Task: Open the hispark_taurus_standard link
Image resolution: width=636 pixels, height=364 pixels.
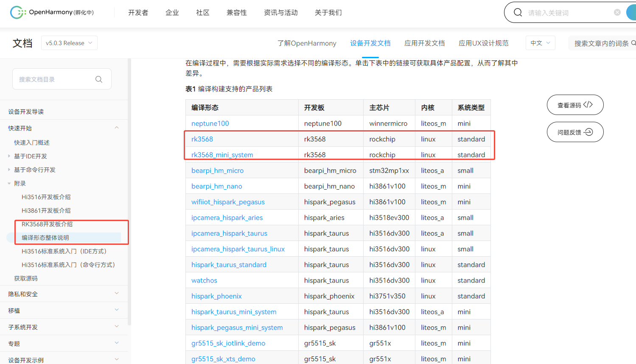Action: (x=229, y=265)
